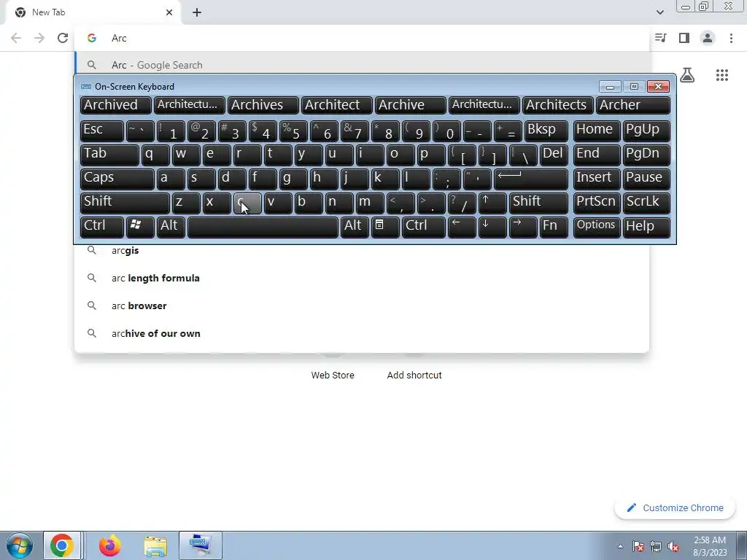Click the context menu key on keyboard
Viewport: 747px width, 560px height.
pos(385,226)
